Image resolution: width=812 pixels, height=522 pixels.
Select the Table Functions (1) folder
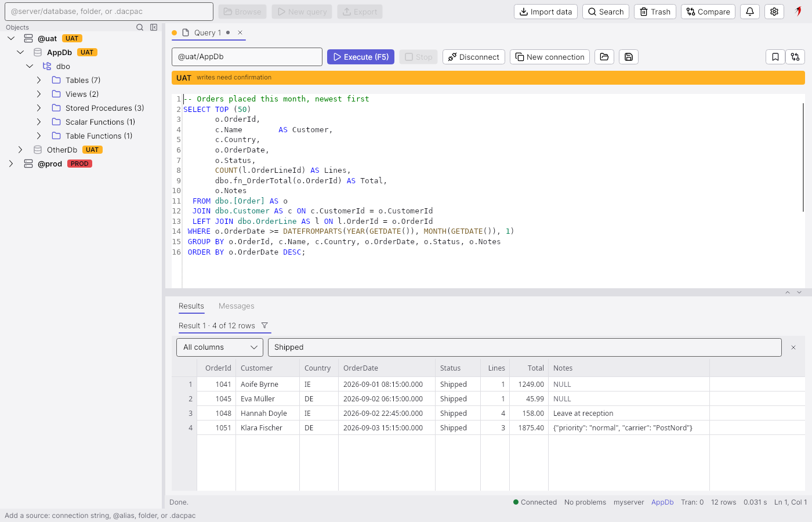coord(99,136)
